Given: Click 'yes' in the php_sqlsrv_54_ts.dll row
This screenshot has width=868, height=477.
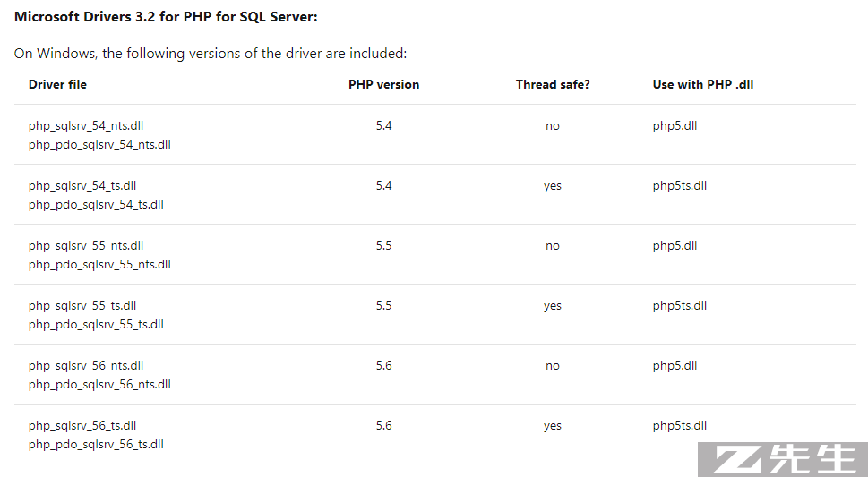Looking at the screenshot, I should [x=553, y=186].
